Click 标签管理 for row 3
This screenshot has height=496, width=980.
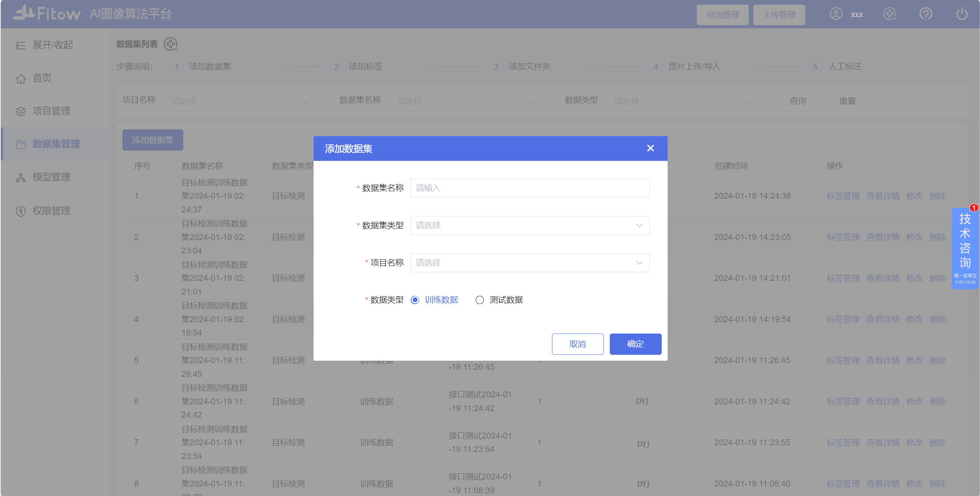[x=843, y=278]
